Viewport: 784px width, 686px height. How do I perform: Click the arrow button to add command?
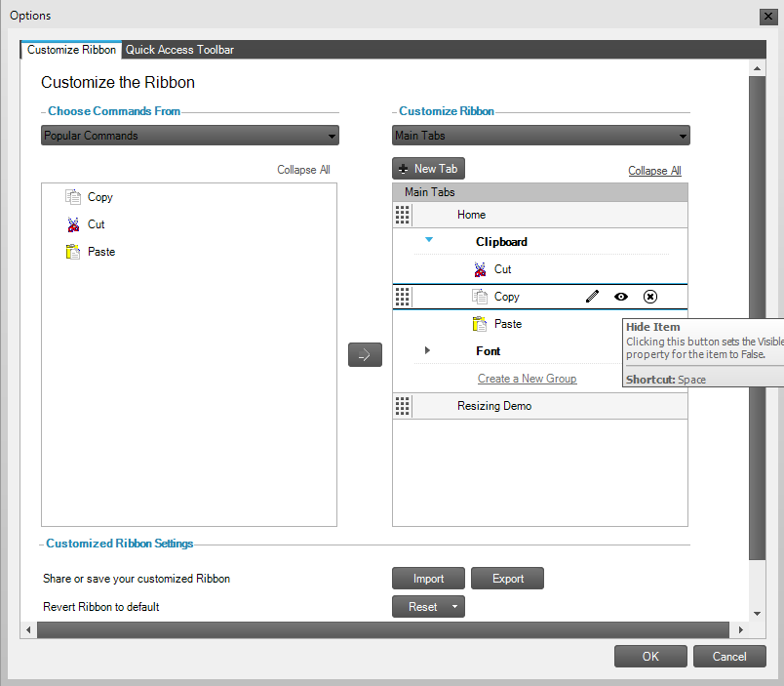(365, 355)
